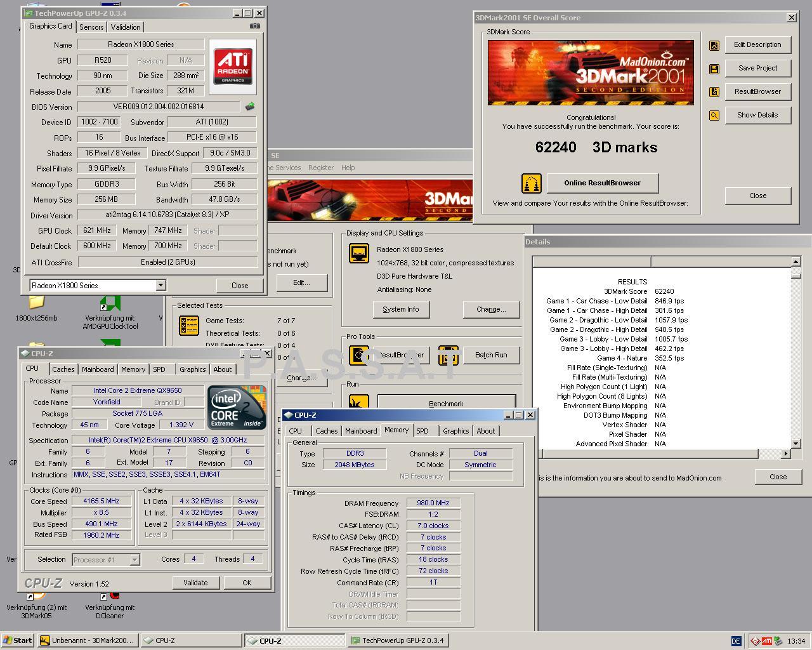Viewport: 812px width, 650px height.
Task: Click the AMDGPUClockTool shortcut icon
Action: (x=110, y=303)
